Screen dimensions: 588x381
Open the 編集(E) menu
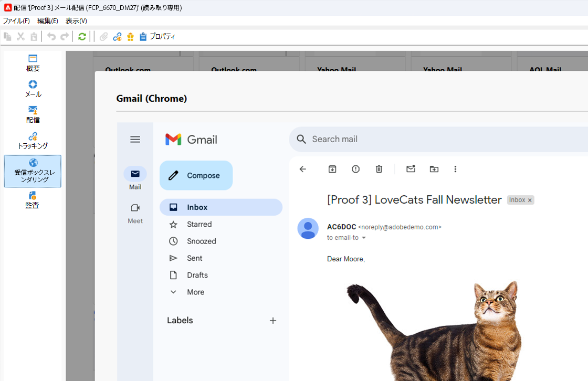click(x=48, y=20)
